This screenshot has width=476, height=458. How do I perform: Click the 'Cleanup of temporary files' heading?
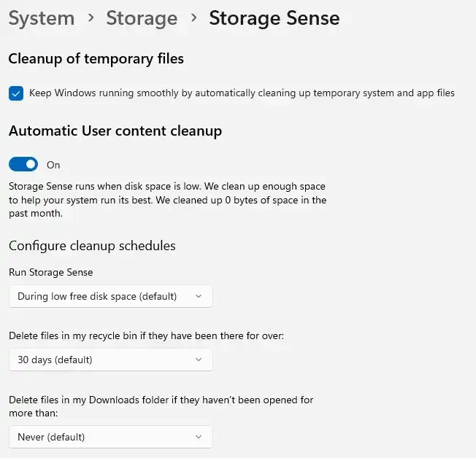tap(96, 58)
